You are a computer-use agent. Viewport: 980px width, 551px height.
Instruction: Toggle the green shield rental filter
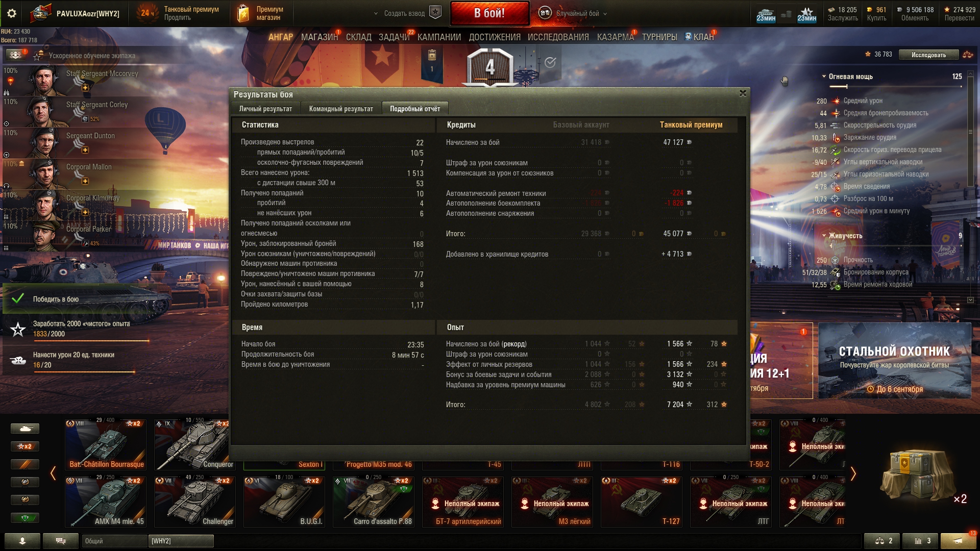coord(25,518)
